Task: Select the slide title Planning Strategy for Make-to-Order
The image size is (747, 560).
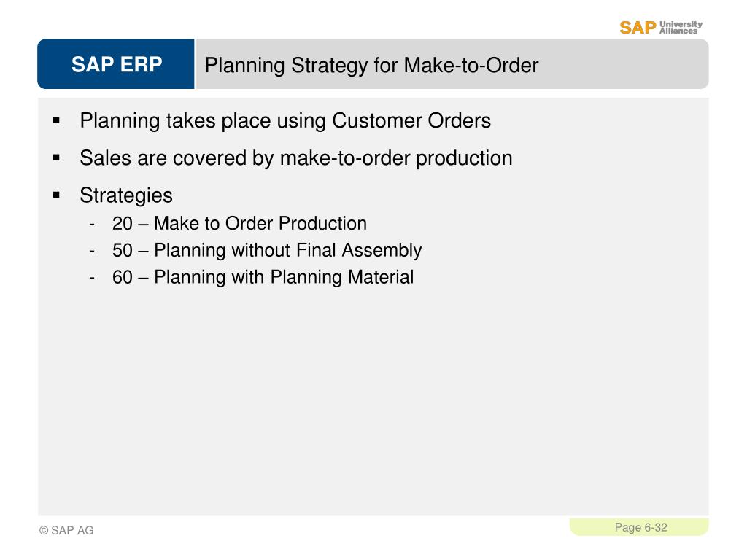Action: pyautogui.click(x=371, y=65)
